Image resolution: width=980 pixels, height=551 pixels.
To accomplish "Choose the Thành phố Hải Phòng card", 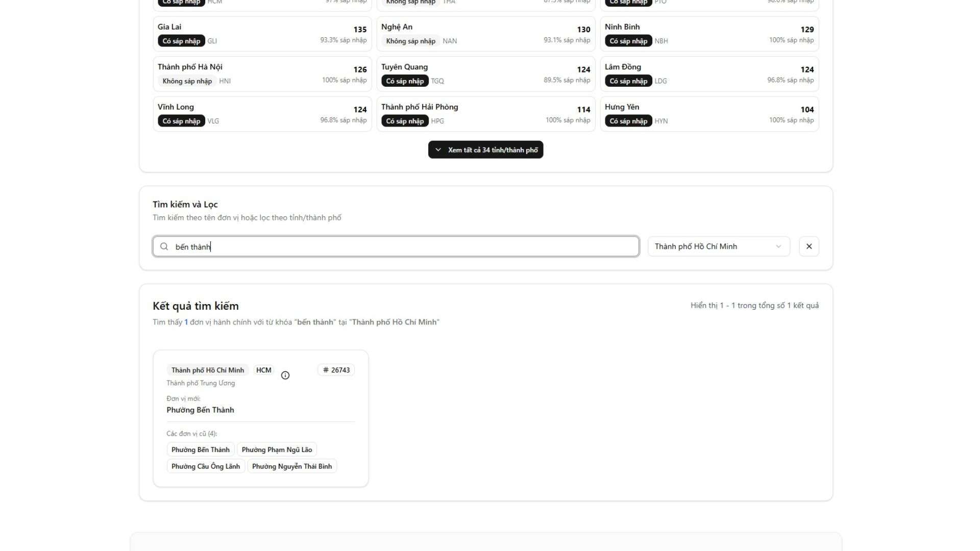I will click(x=485, y=114).
